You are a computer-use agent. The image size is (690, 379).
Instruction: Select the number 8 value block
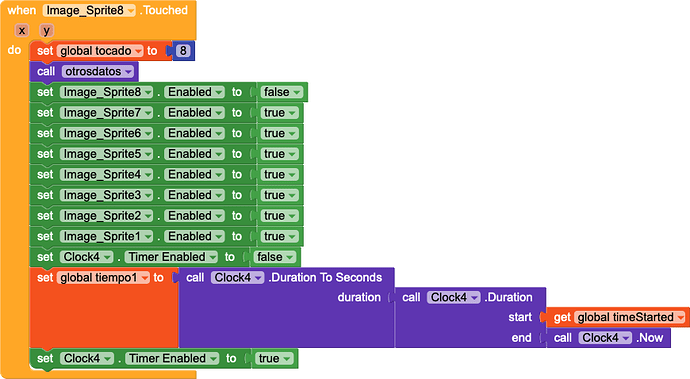[183, 51]
